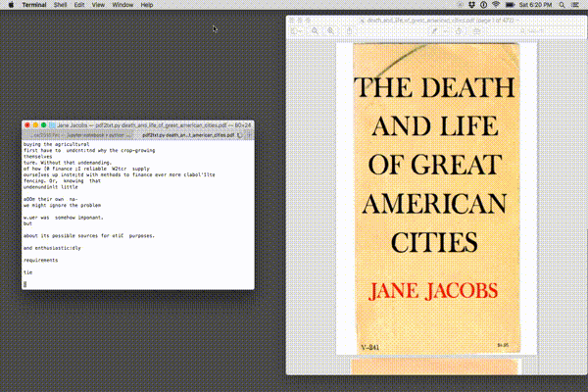
Task: Open Notification Center
Action: pos(575,5)
